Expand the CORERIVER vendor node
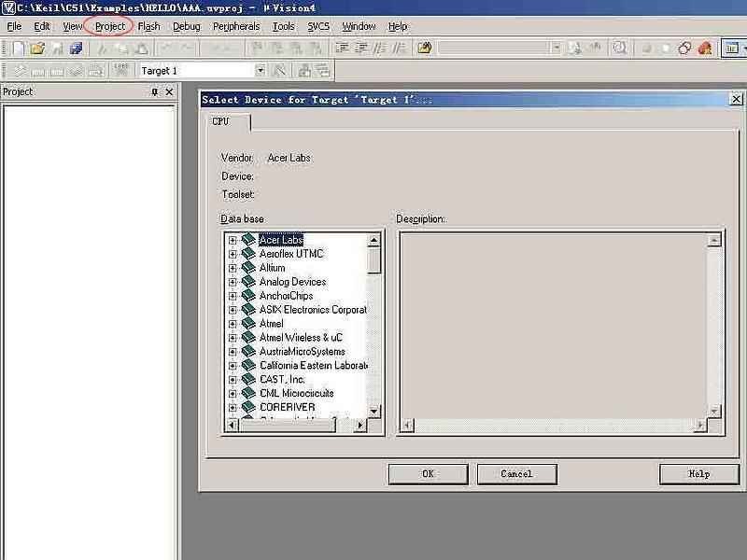 (233, 408)
